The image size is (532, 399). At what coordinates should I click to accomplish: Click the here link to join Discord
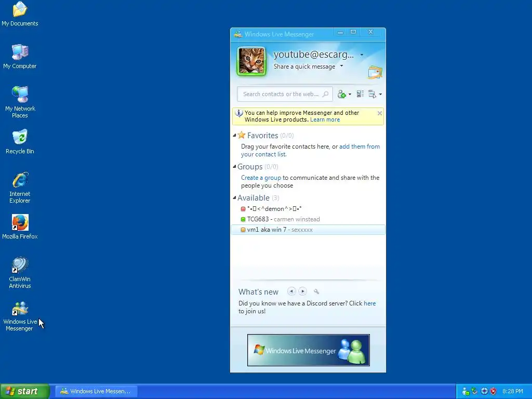click(369, 303)
